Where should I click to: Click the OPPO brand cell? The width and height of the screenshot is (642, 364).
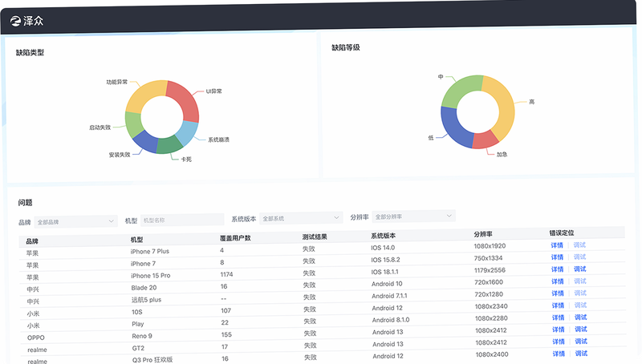click(x=36, y=338)
